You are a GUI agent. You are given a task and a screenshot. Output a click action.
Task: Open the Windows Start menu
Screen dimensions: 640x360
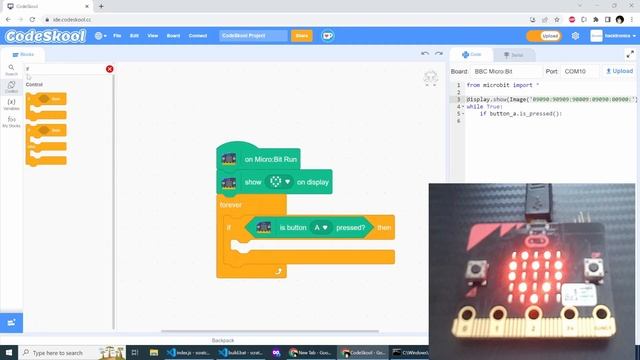9,352
